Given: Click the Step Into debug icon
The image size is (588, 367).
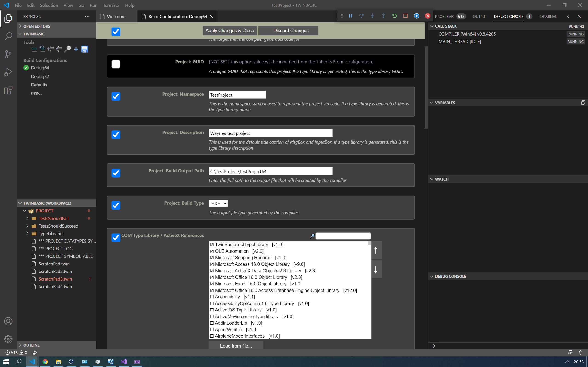Looking at the screenshot, I should pyautogui.click(x=372, y=16).
